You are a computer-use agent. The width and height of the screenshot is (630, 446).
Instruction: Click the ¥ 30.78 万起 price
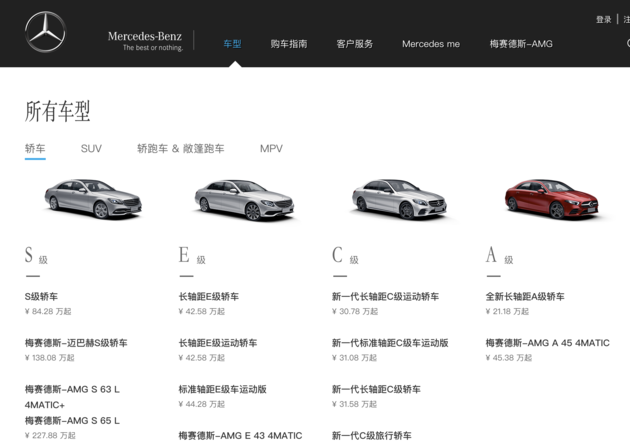[x=355, y=311]
